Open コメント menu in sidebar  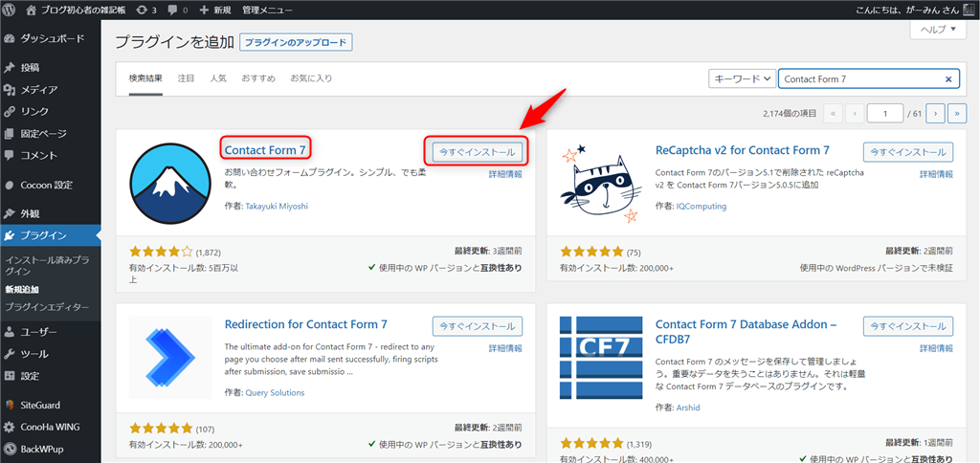pos(50,155)
